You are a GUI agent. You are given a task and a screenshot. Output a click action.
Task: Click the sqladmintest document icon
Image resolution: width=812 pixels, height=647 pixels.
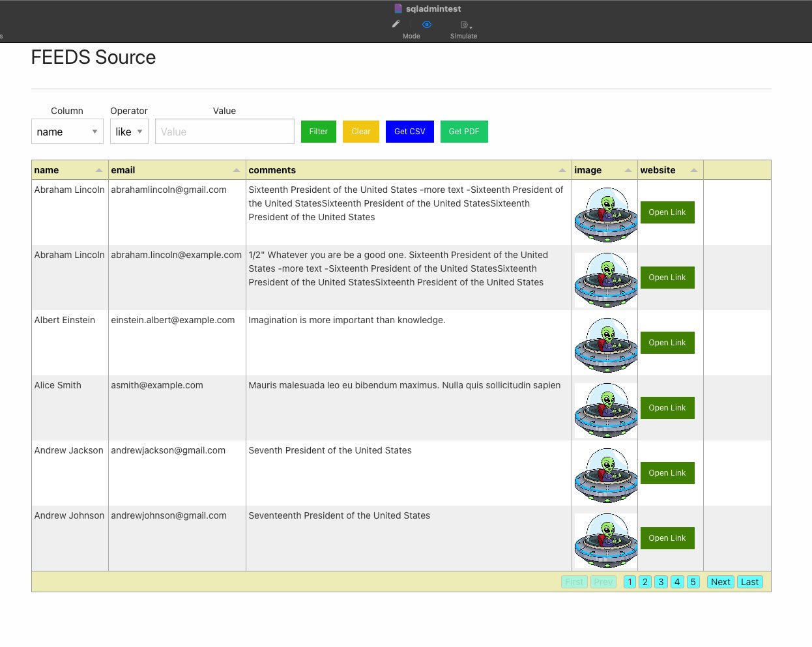click(x=398, y=8)
